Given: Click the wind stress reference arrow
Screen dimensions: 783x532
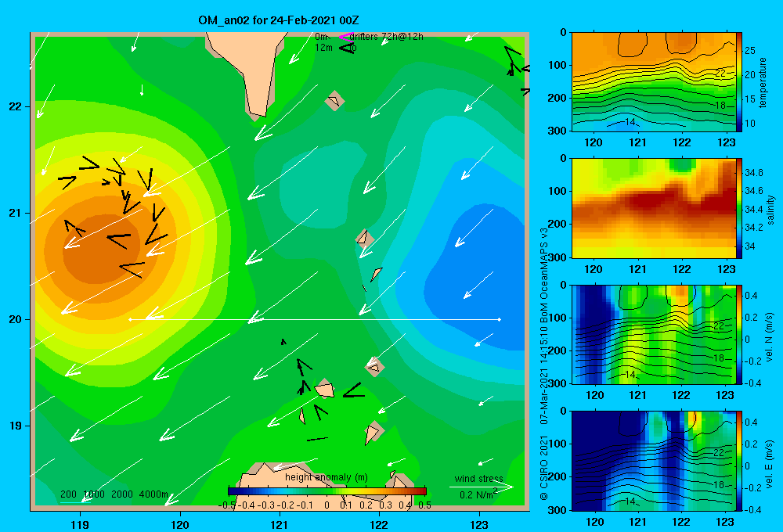Looking at the screenshot, I should tap(482, 487).
